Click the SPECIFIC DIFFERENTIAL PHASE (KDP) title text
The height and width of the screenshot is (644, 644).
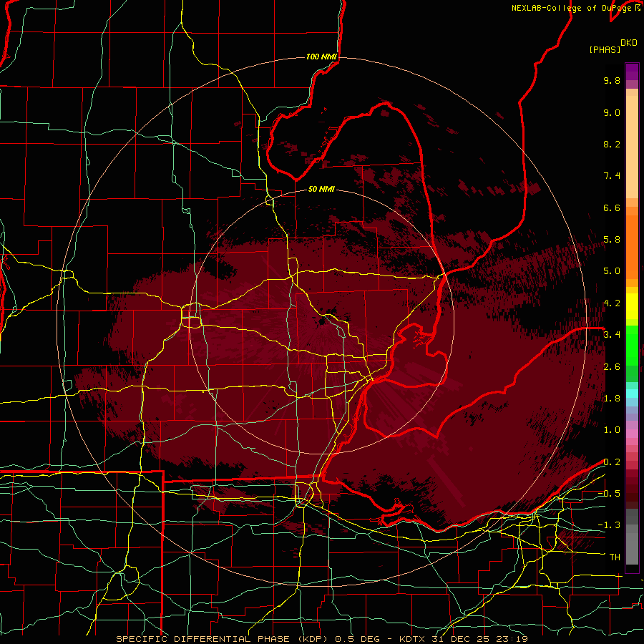click(223, 639)
